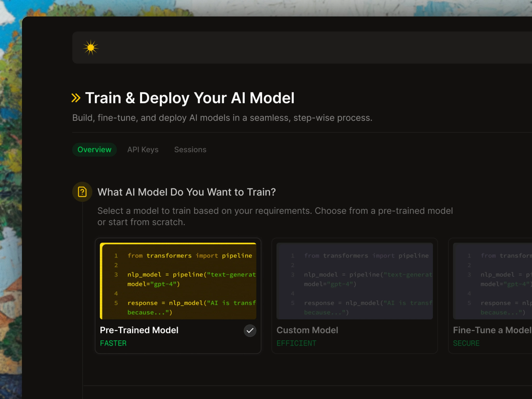Click the question document step icon
The image size is (532, 399).
coord(82,192)
